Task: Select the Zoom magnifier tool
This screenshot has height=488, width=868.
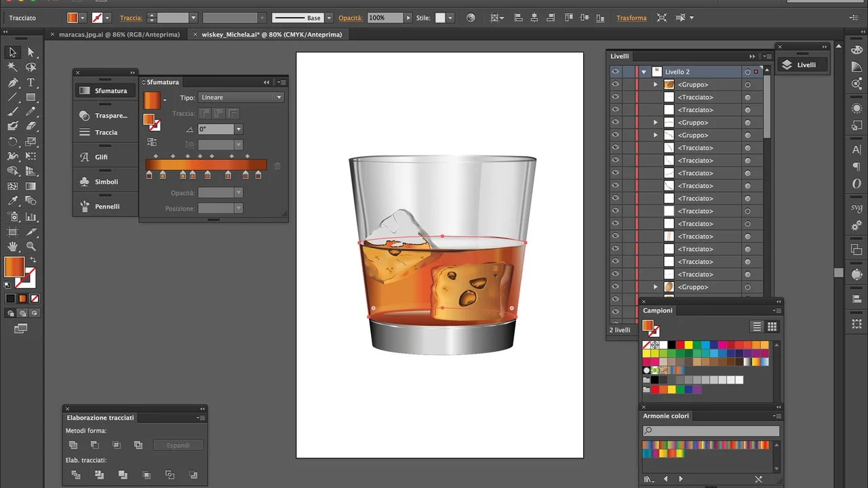Action: point(31,247)
